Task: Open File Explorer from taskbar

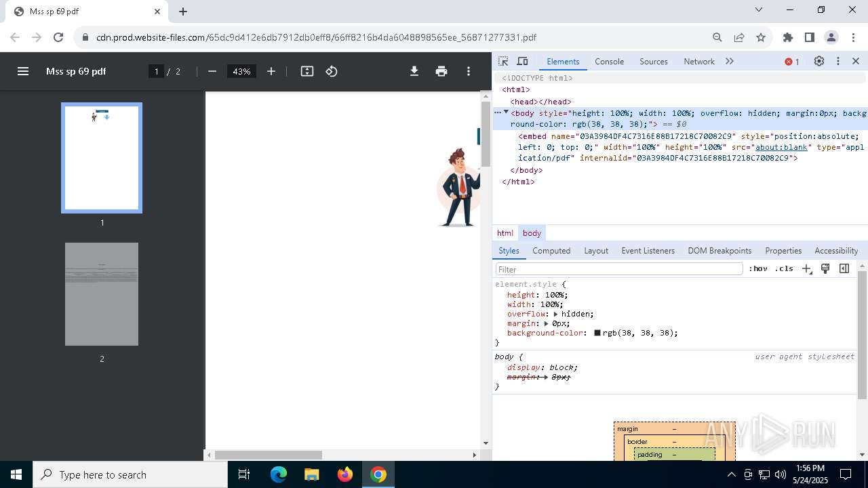Action: tap(311, 474)
